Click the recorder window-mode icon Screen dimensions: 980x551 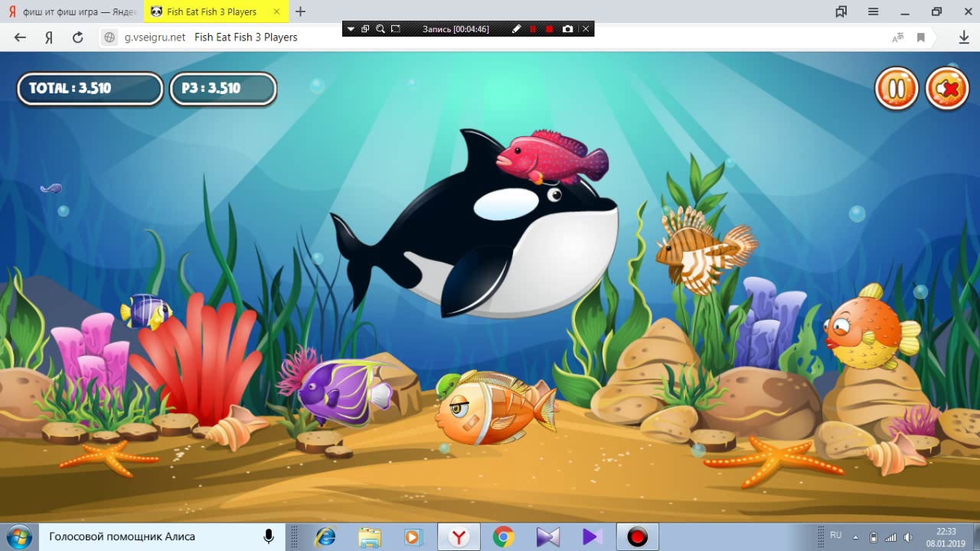click(365, 29)
